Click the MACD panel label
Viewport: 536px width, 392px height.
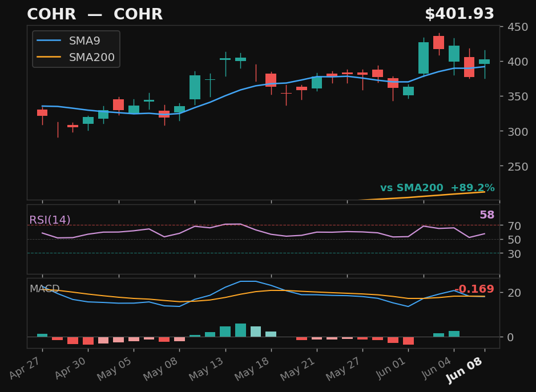(45, 289)
